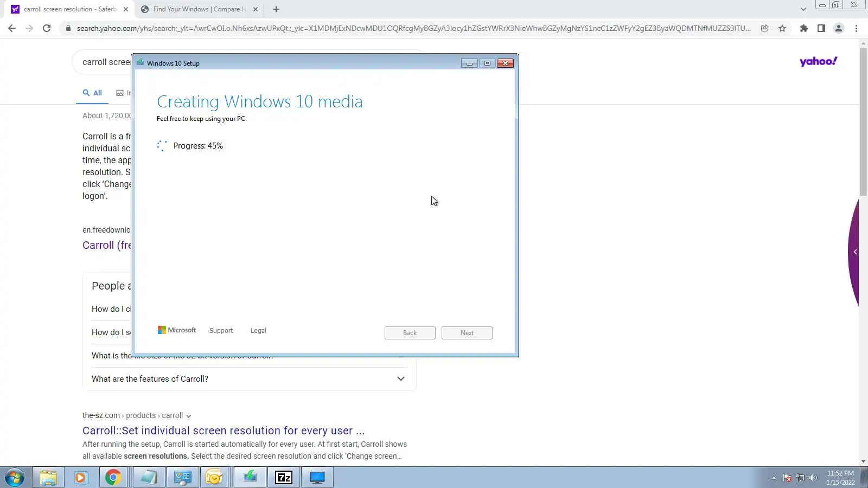Click the Windows 10 Setup taskbar icon

(250, 478)
